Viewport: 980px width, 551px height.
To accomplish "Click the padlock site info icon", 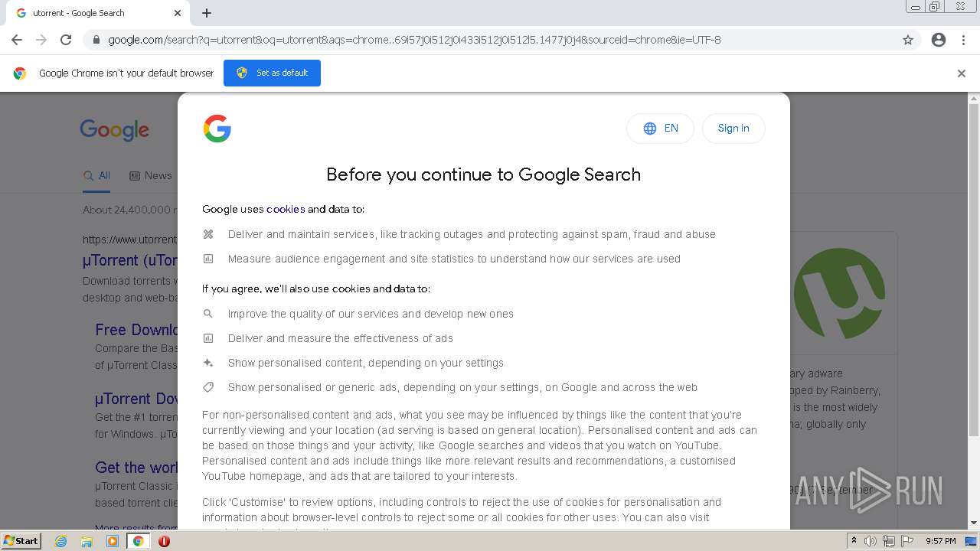I will tap(96, 40).
